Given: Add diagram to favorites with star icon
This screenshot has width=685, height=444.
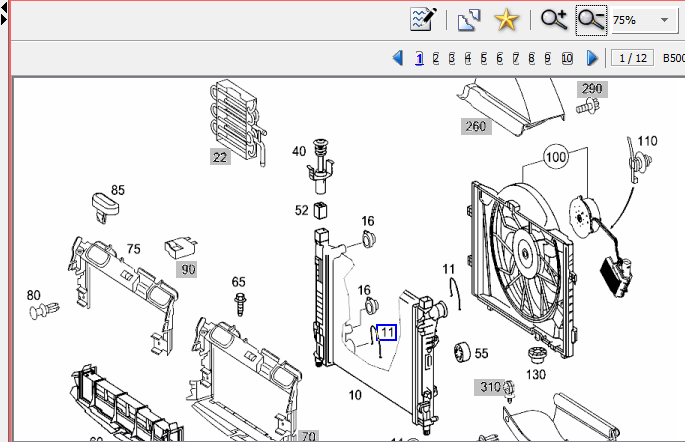Looking at the screenshot, I should click(x=507, y=19).
